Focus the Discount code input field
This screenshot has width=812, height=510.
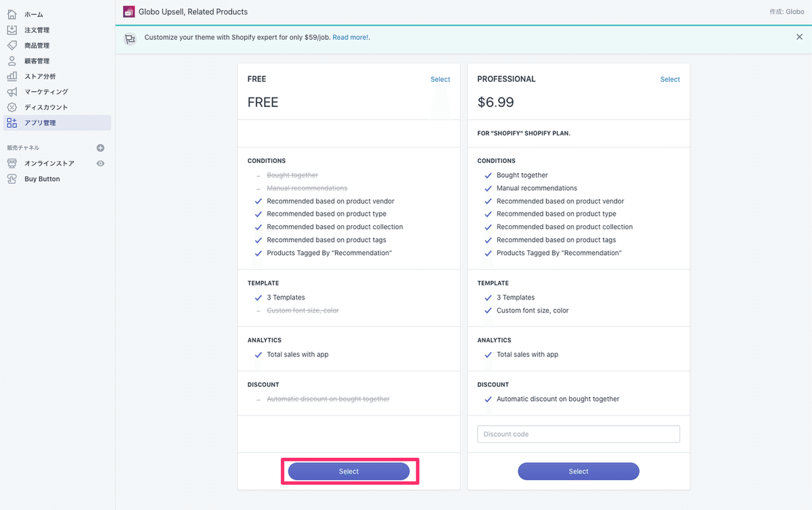coord(579,434)
